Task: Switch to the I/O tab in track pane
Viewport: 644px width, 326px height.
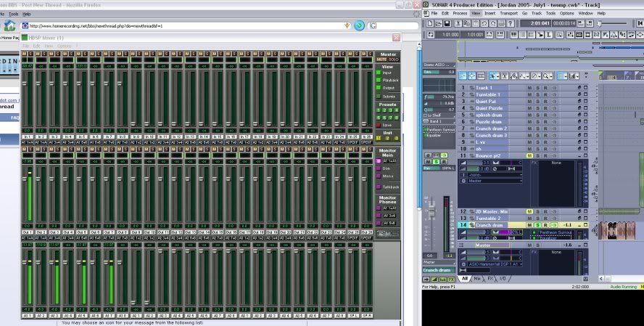Action: 503,278
